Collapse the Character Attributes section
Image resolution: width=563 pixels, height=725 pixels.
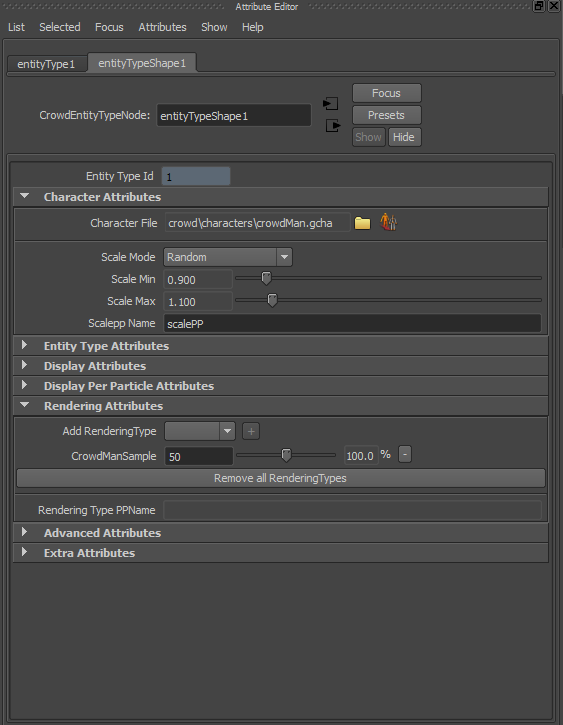(x=24, y=197)
